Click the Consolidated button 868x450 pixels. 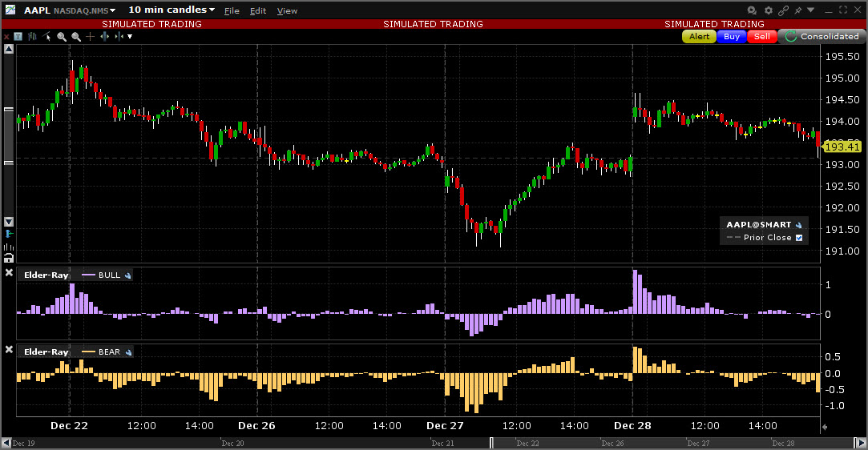tap(822, 37)
